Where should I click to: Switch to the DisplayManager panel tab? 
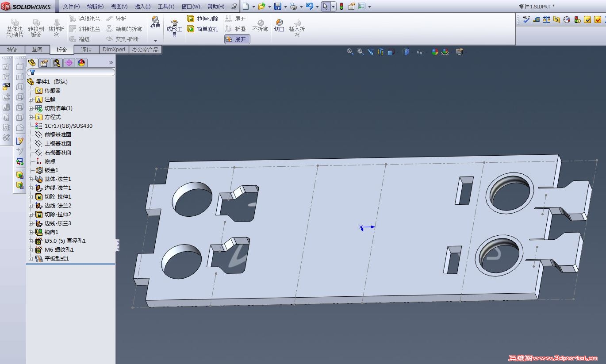(x=81, y=63)
